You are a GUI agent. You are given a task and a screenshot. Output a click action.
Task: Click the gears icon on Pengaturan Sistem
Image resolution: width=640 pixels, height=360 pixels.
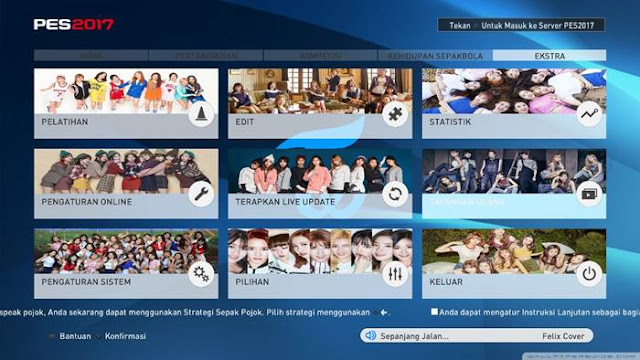coord(201,274)
